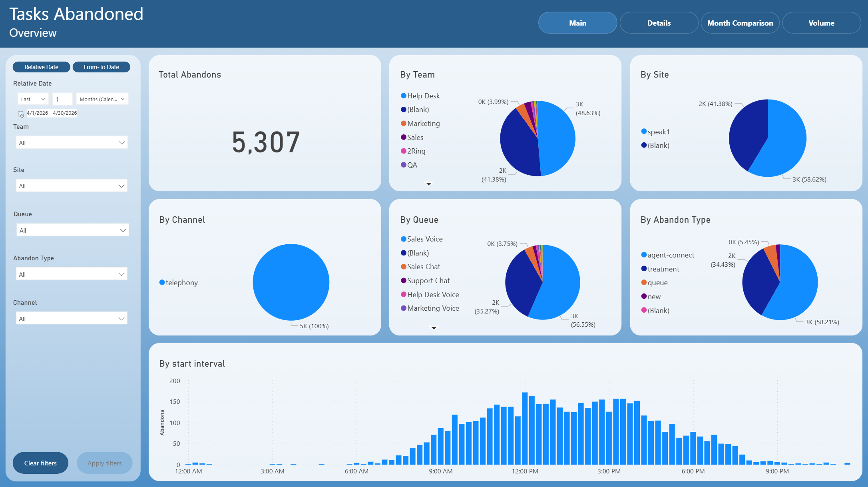The image size is (868, 487).
Task: Select Help Desk legend marker in By Team
Action: 404,96
